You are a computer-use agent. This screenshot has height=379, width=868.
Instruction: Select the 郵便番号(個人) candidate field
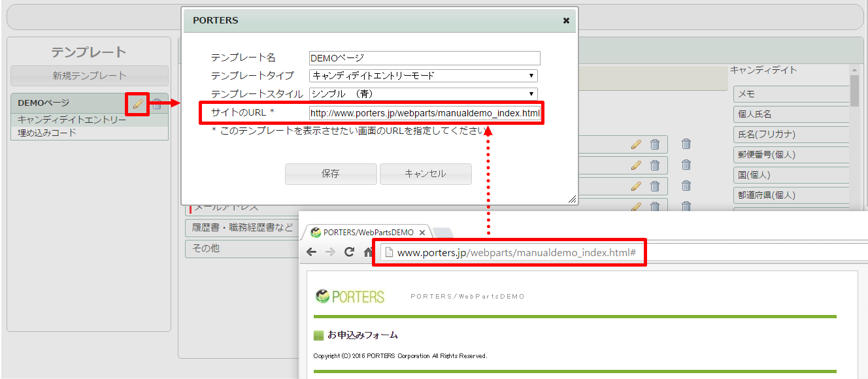coord(791,155)
